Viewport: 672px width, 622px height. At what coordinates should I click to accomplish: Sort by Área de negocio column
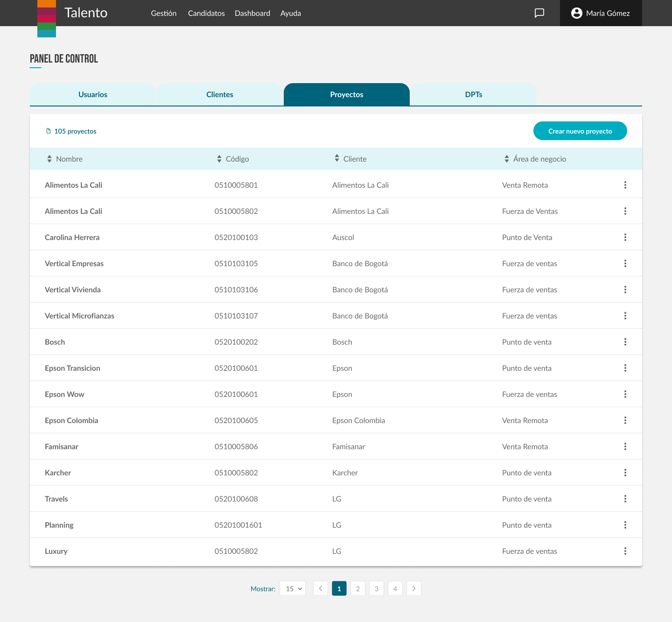507,159
